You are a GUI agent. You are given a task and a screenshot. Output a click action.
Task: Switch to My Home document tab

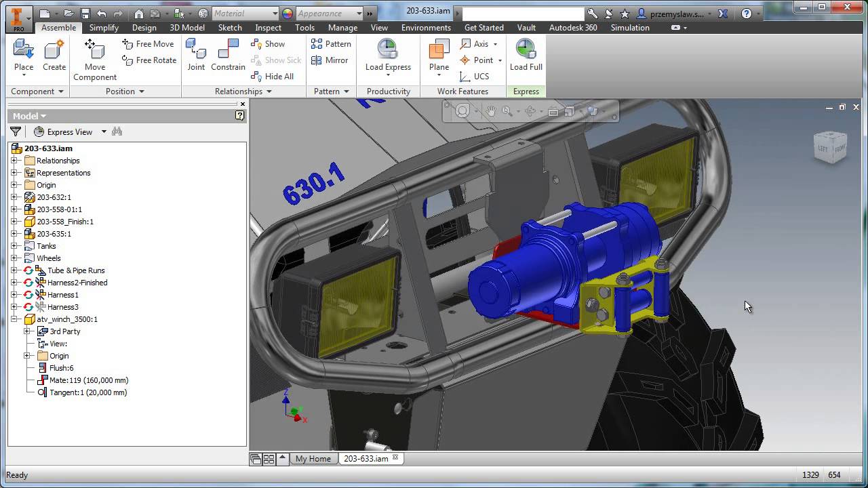pos(313,459)
